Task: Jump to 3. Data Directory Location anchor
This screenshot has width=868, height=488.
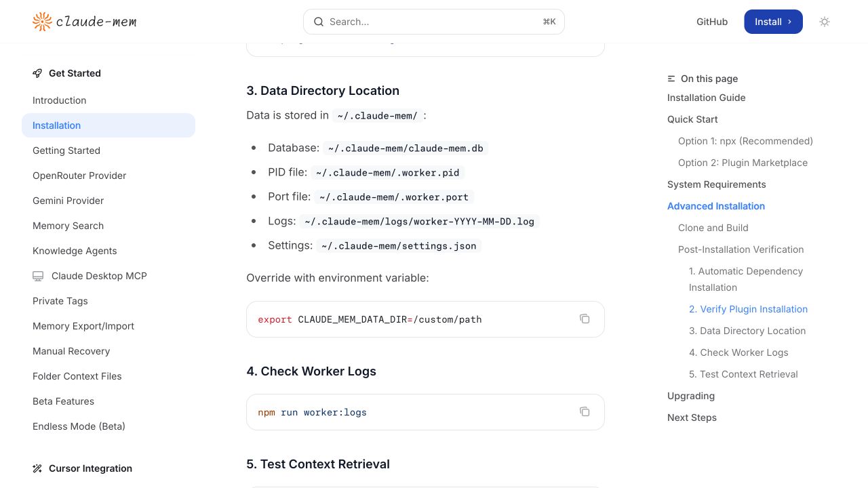Action: click(747, 331)
